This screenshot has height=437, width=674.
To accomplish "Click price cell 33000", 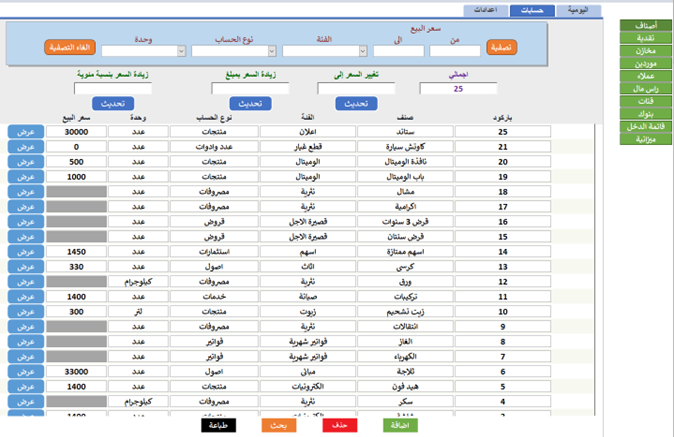I will (x=77, y=372).
